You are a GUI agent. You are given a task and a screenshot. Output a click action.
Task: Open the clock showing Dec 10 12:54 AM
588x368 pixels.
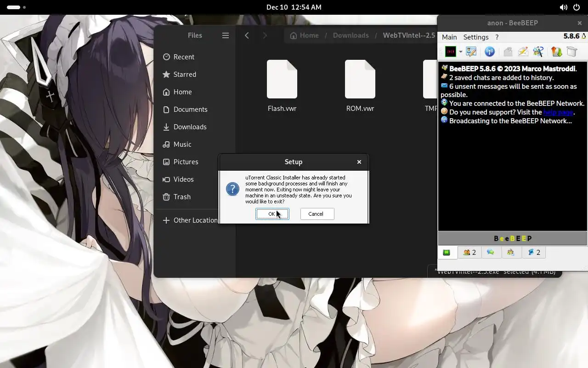click(294, 7)
